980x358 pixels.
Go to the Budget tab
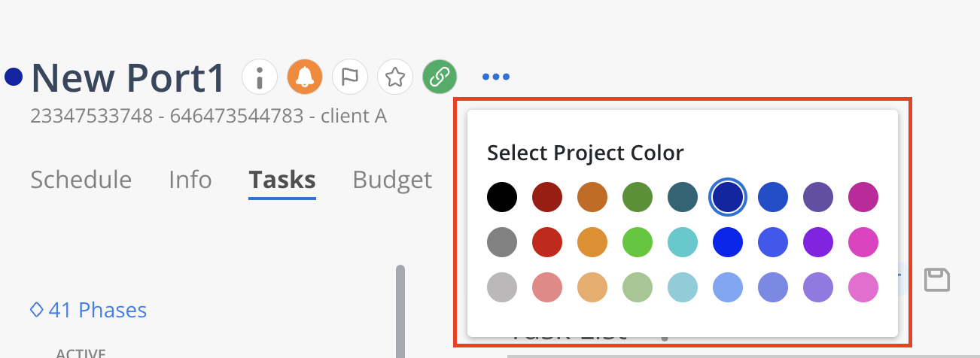[392, 180]
